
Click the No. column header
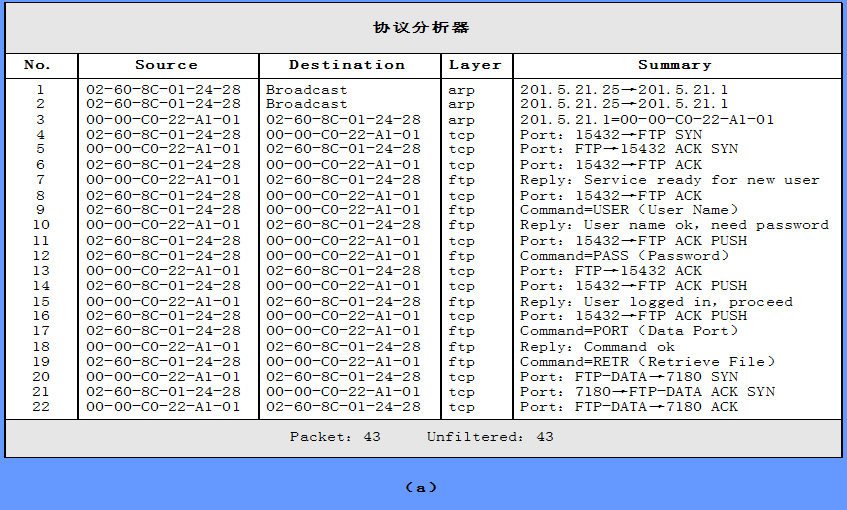[x=37, y=65]
